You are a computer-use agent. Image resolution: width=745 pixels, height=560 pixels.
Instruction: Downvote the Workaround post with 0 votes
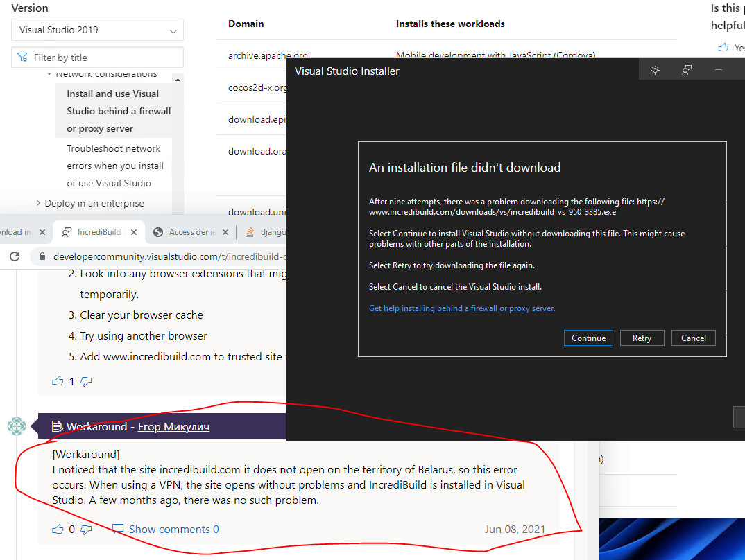[x=86, y=529]
